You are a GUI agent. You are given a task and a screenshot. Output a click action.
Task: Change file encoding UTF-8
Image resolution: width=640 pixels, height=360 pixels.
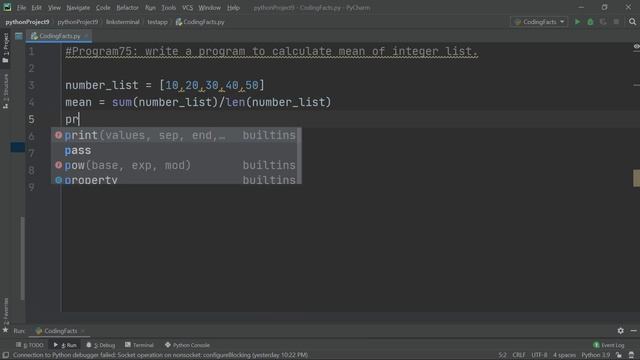(539, 355)
